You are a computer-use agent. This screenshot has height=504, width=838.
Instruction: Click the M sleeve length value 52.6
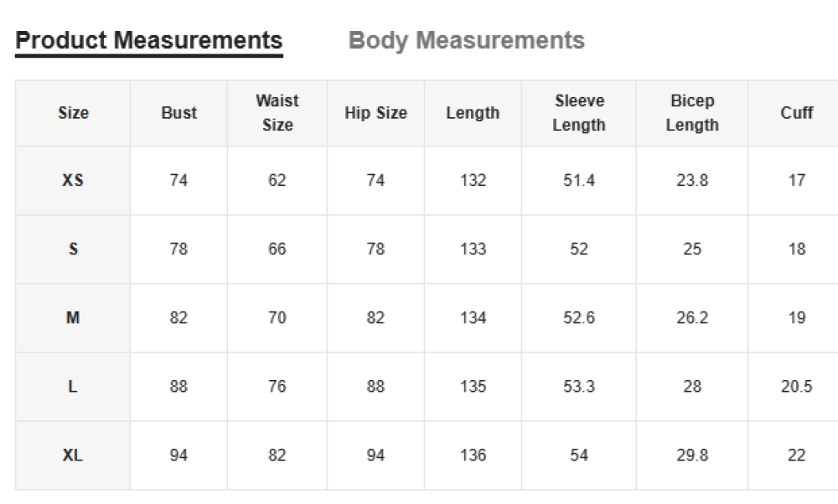pyautogui.click(x=579, y=317)
